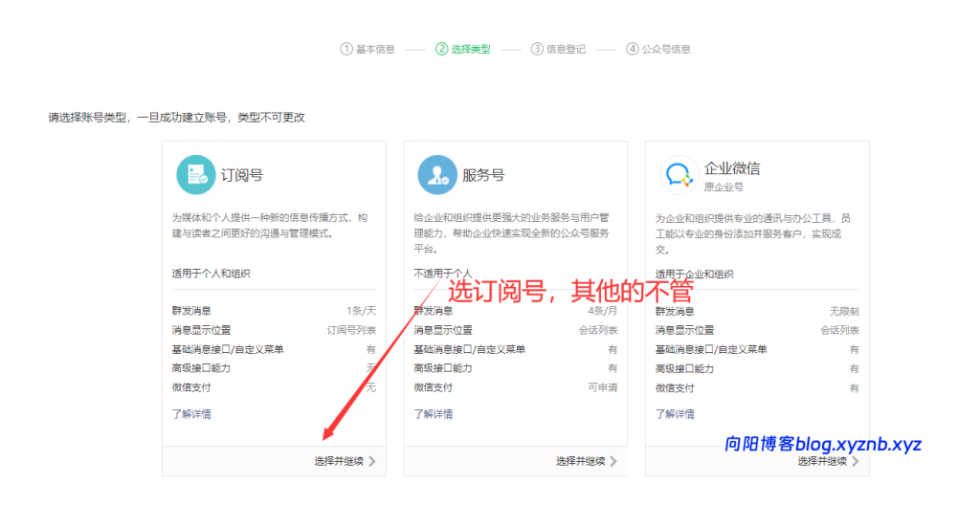Click the 服务号 blue person icon
Viewport: 980px width, 528px height.
(x=436, y=175)
